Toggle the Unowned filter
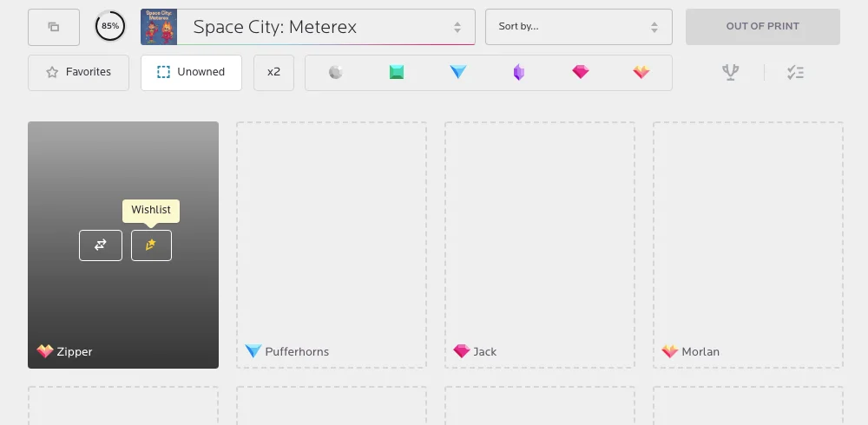 coord(191,73)
